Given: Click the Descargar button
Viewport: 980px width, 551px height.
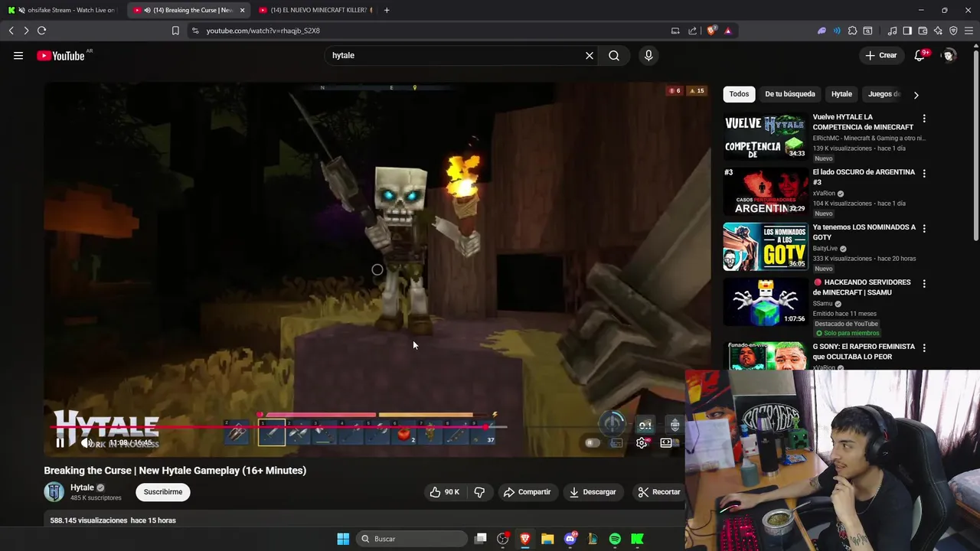Looking at the screenshot, I should point(593,492).
